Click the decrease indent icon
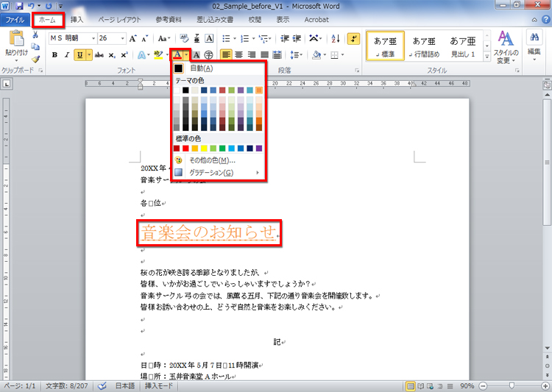The image size is (552, 392). point(284,38)
